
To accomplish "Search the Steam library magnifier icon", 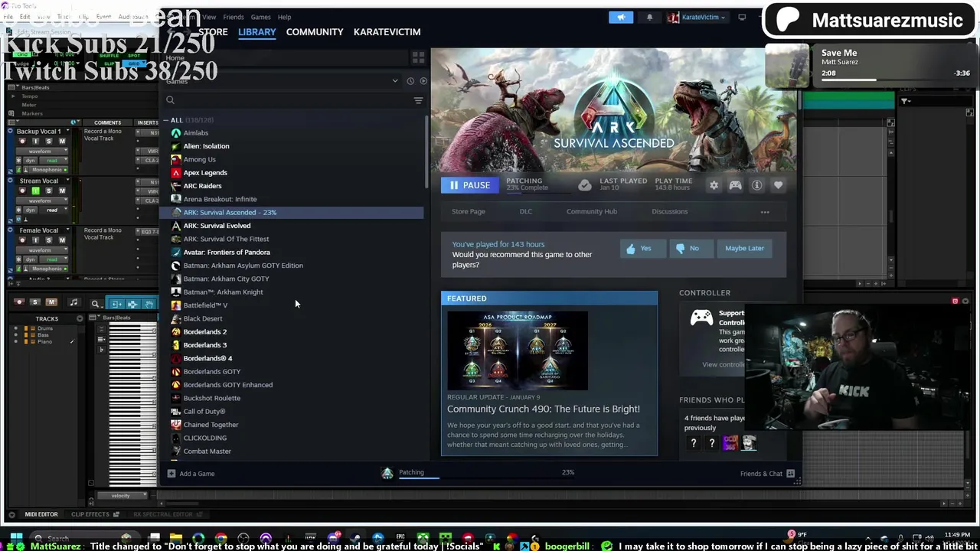I will [x=170, y=100].
